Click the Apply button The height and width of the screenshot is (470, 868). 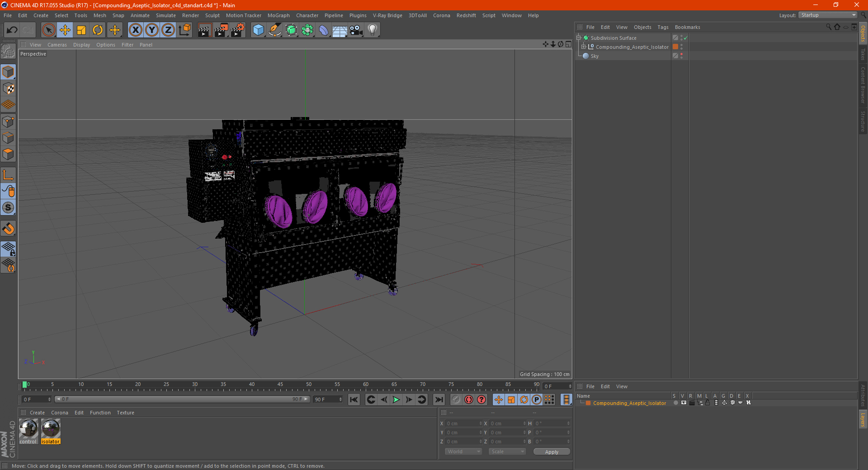tap(552, 452)
